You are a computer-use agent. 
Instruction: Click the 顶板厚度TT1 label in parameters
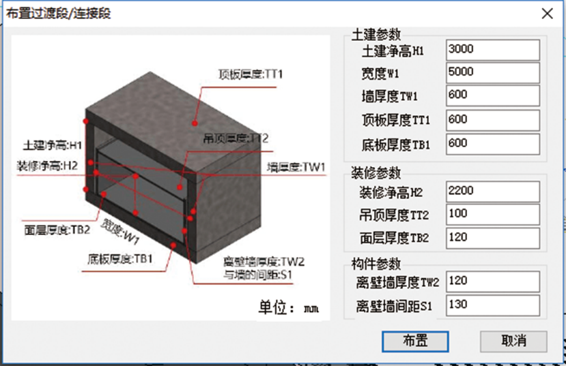(x=396, y=120)
